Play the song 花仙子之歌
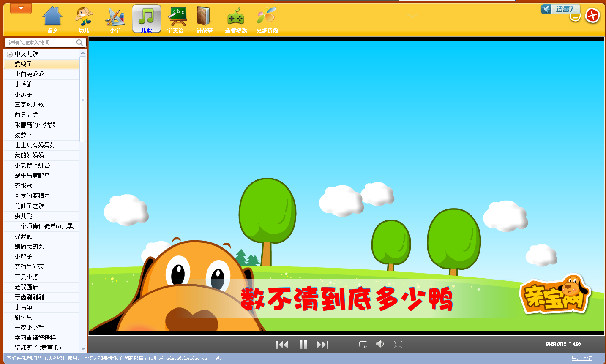The height and width of the screenshot is (364, 606). point(41,206)
